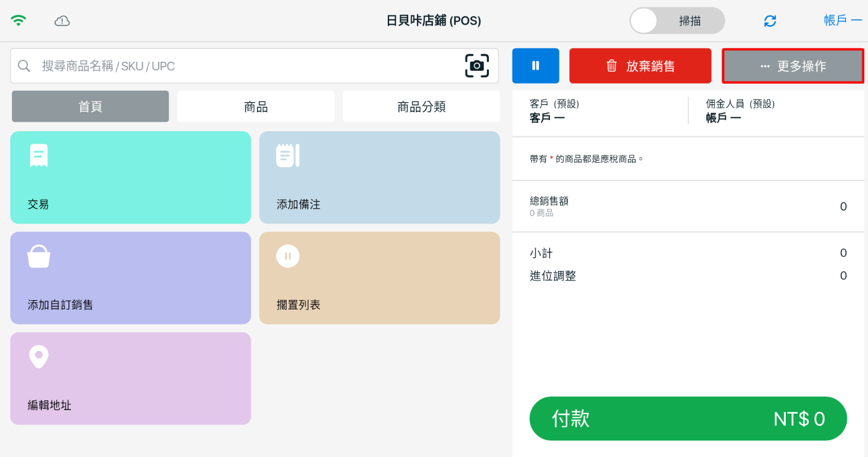The image size is (868, 457).
Task: Toggle the 掃描 scan mode switch
Action: [677, 21]
